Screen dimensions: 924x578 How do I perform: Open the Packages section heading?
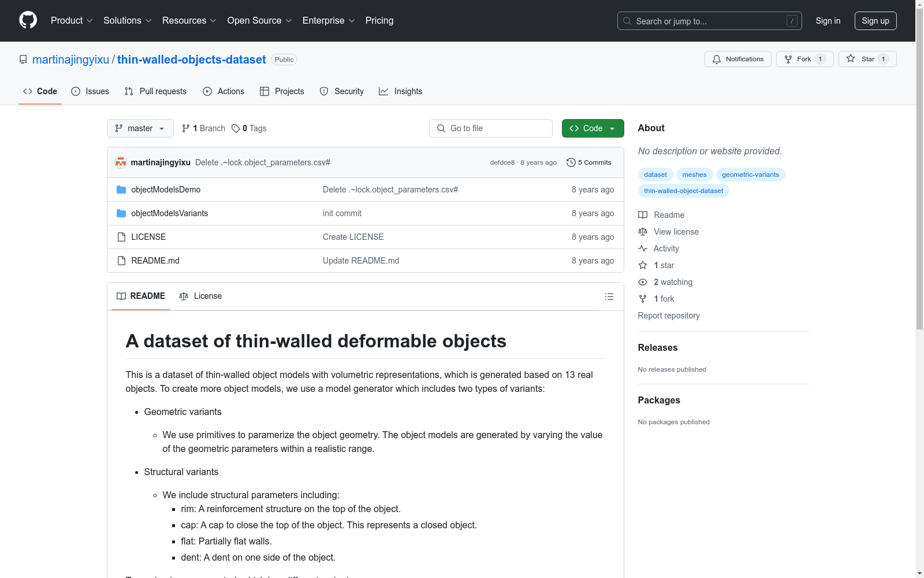point(659,400)
